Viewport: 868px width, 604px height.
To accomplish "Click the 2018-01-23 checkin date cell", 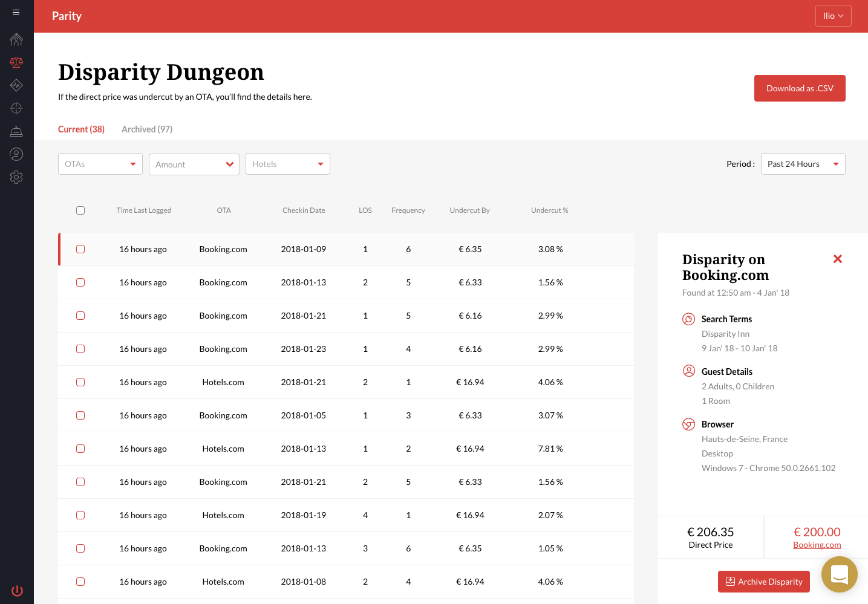I will click(304, 349).
